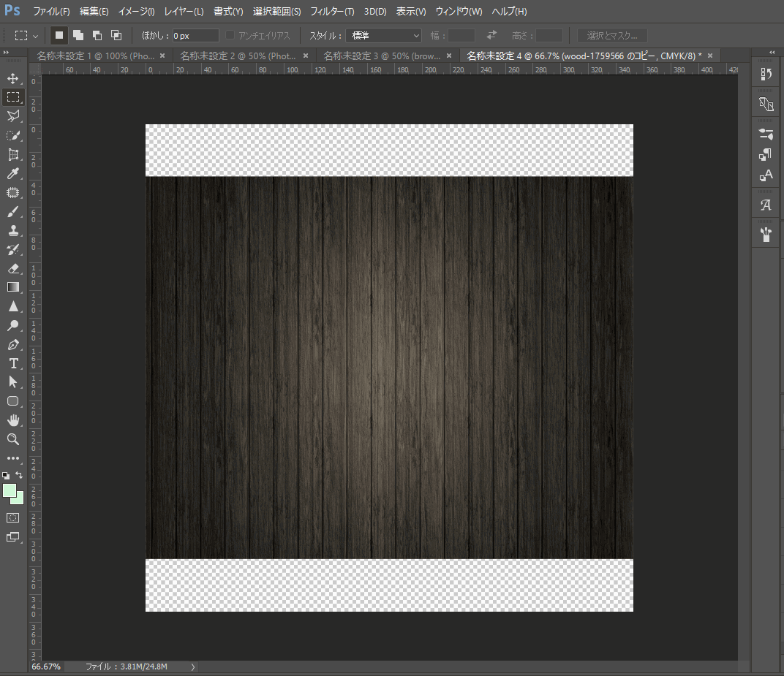
Task: Select the Rounded Rectangle shape tool
Action: pyautogui.click(x=13, y=401)
